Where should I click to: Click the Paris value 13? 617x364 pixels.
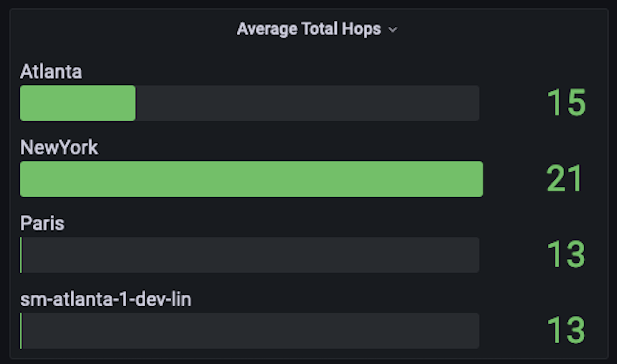coord(566,254)
